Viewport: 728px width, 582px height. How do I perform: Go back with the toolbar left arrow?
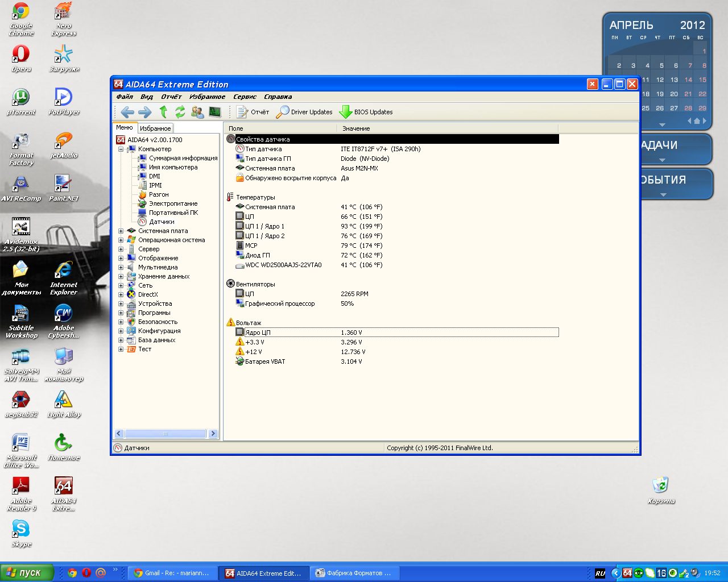[x=127, y=112]
